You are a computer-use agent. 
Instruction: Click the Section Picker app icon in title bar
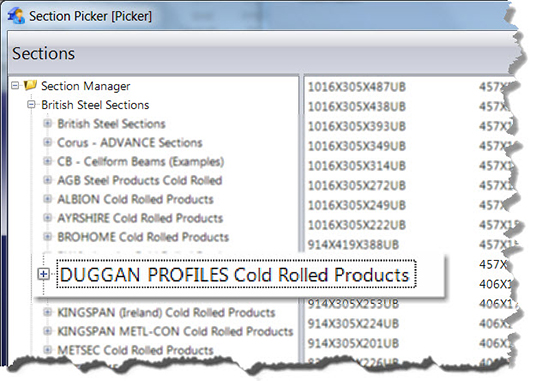coord(16,16)
